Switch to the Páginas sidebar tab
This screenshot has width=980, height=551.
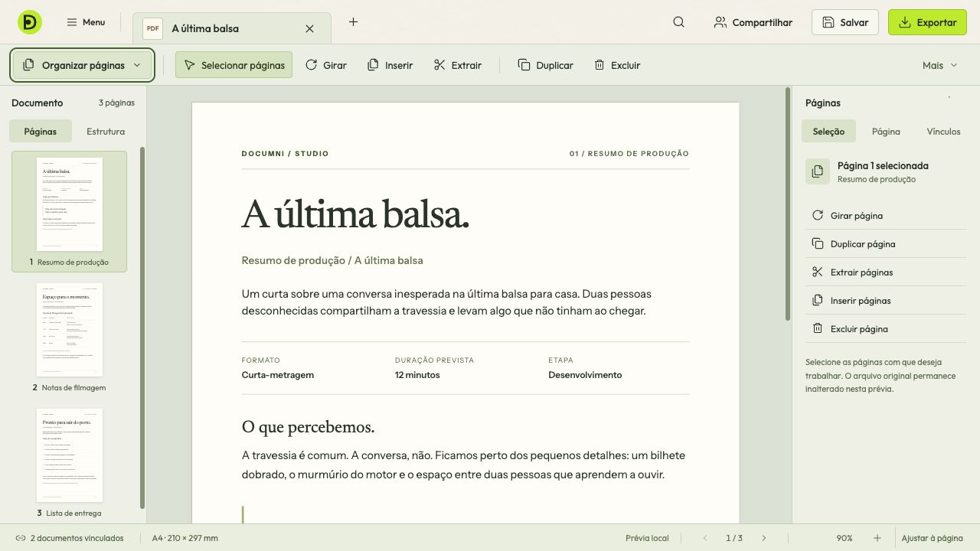click(40, 131)
